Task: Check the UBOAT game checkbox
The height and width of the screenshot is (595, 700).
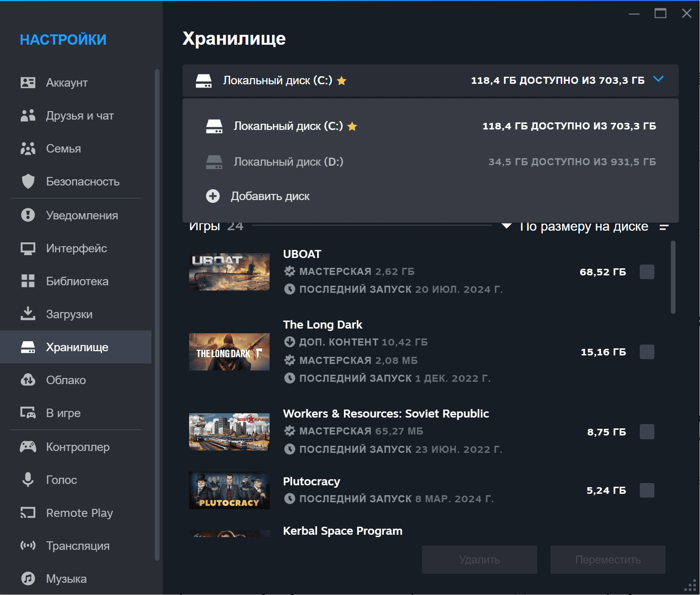Action: tap(647, 272)
